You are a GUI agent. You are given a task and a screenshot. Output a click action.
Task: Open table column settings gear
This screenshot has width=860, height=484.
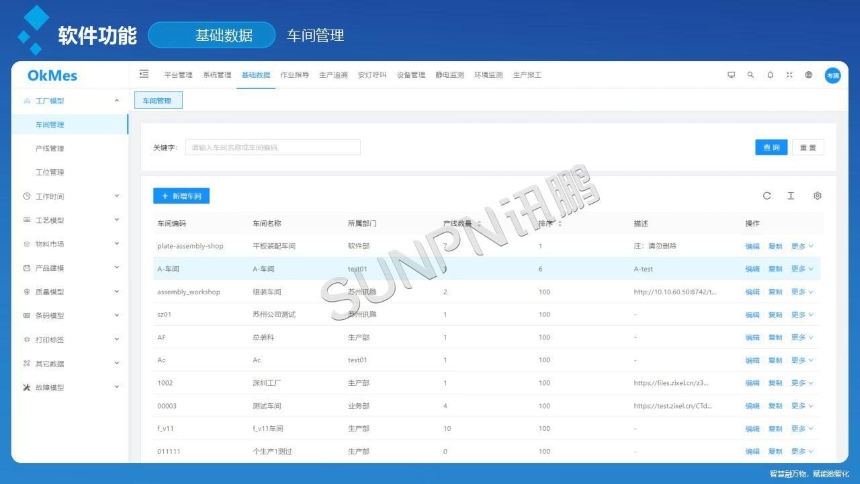tap(817, 195)
